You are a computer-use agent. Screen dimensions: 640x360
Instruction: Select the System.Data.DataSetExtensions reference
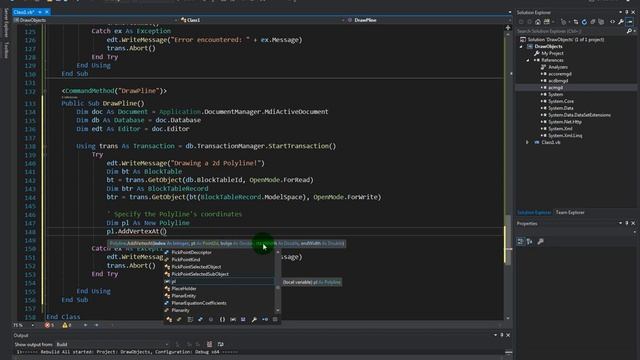[x=579, y=115]
